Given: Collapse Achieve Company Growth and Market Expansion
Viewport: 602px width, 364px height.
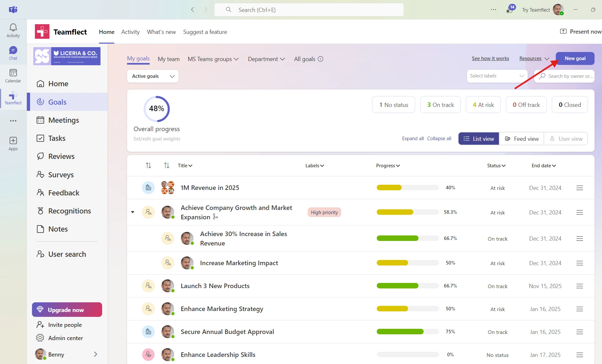Looking at the screenshot, I should (132, 212).
